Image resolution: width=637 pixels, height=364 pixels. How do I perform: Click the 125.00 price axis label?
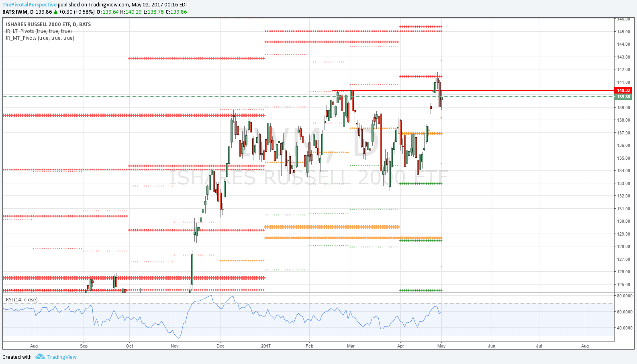[x=623, y=285]
